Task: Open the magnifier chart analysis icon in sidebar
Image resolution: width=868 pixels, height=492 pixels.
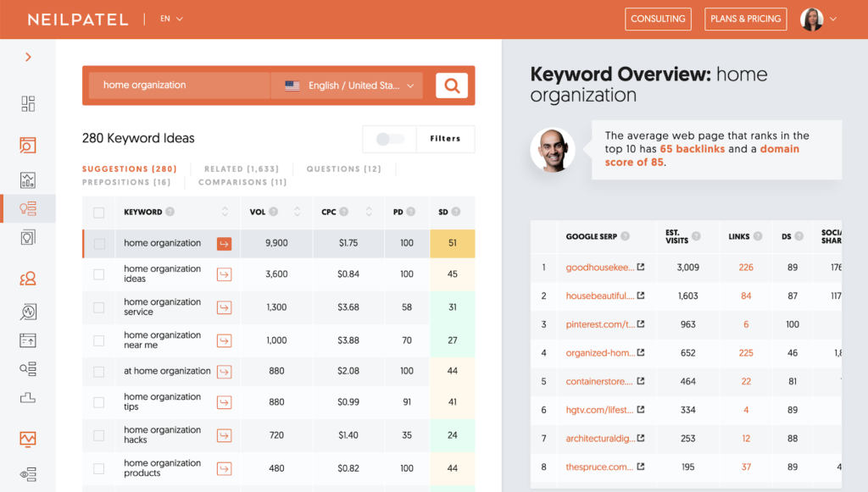Action: point(28,312)
